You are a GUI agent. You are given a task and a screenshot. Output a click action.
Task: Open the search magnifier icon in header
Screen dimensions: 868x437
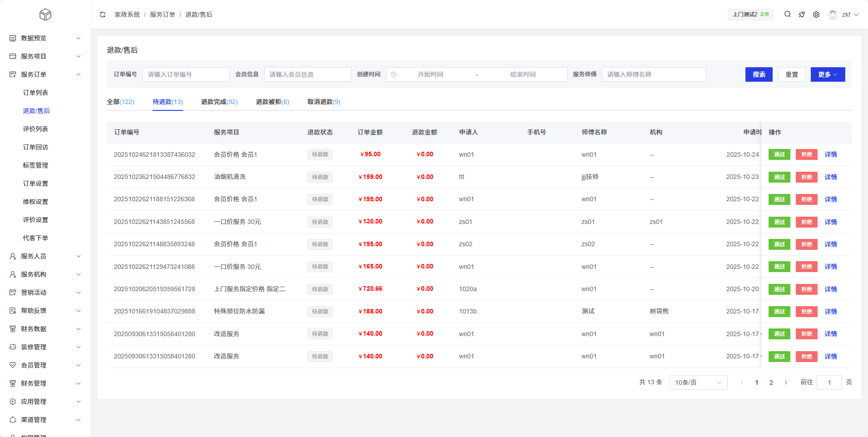[788, 15]
